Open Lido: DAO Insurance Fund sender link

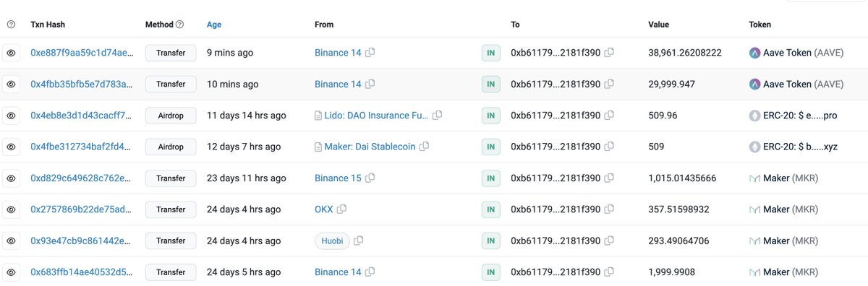pos(377,116)
